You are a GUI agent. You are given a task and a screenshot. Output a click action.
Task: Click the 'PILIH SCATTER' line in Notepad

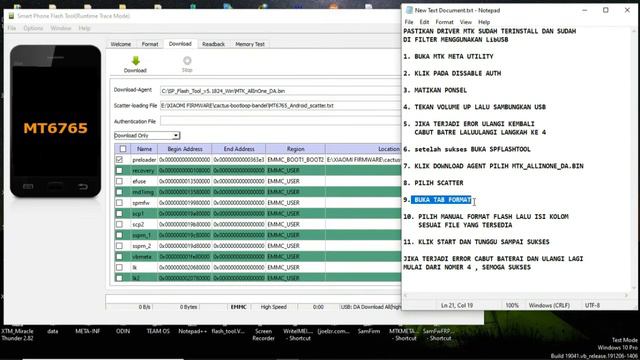[433, 183]
